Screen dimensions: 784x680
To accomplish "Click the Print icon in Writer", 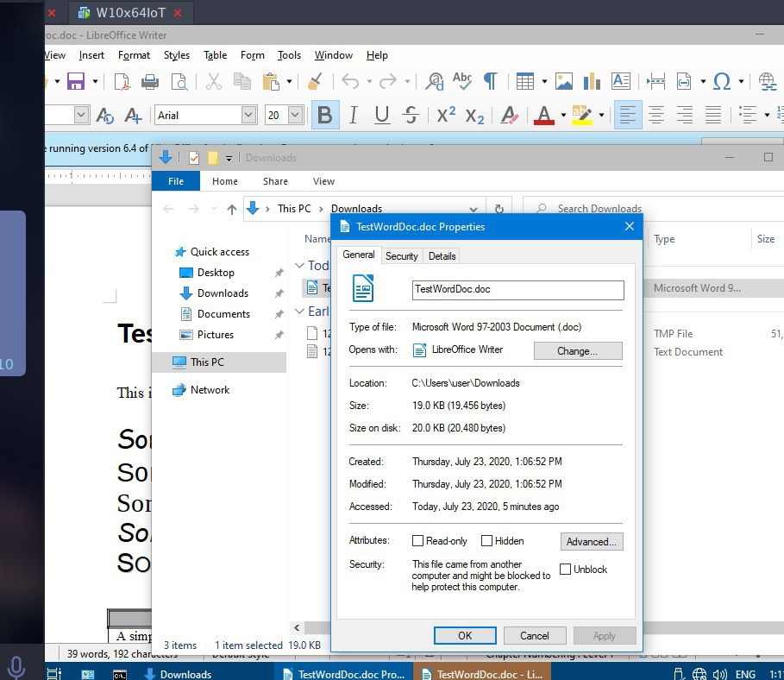I will pos(150,81).
